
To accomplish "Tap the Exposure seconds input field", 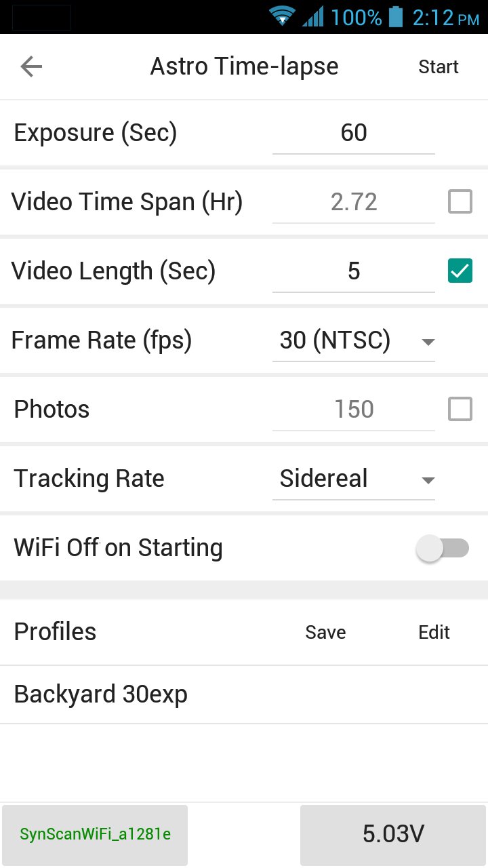I will point(353,133).
